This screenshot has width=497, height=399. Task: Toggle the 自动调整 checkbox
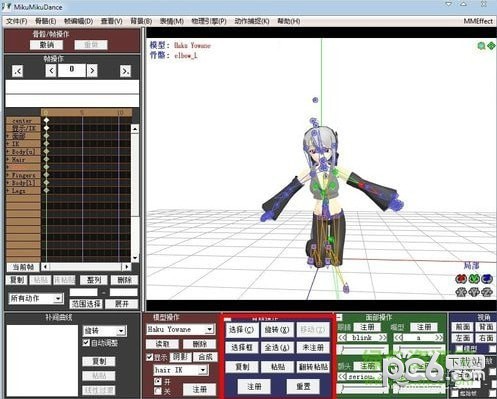pos(86,343)
